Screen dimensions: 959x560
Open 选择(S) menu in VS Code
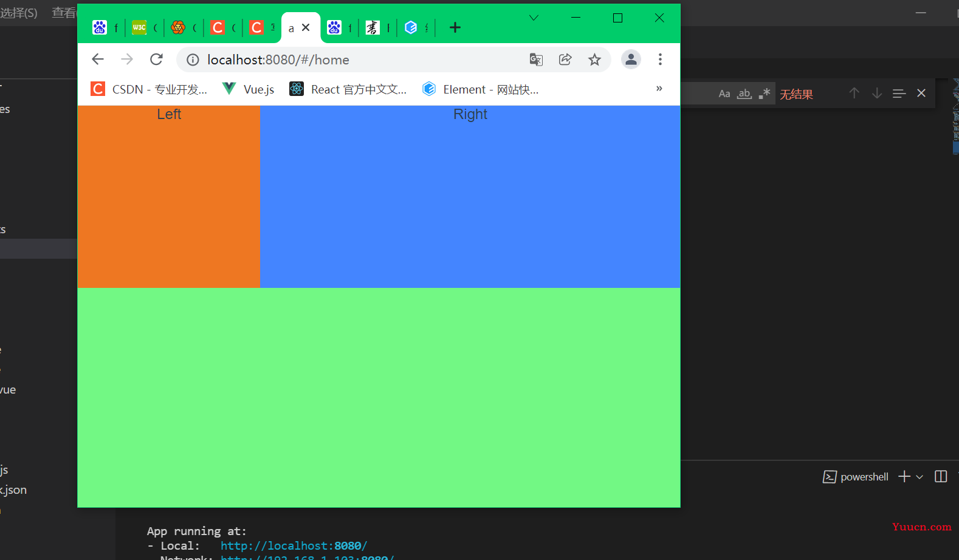point(19,13)
